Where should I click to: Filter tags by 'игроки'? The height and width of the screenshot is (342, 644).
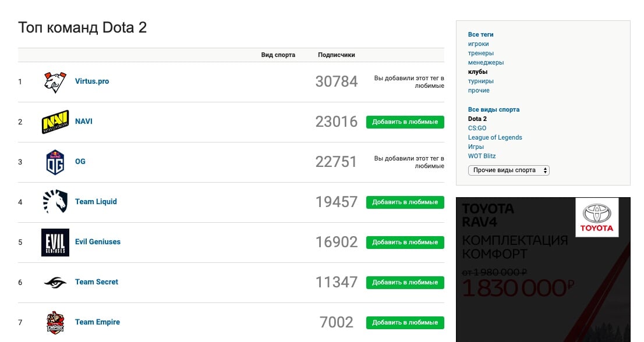478,44
